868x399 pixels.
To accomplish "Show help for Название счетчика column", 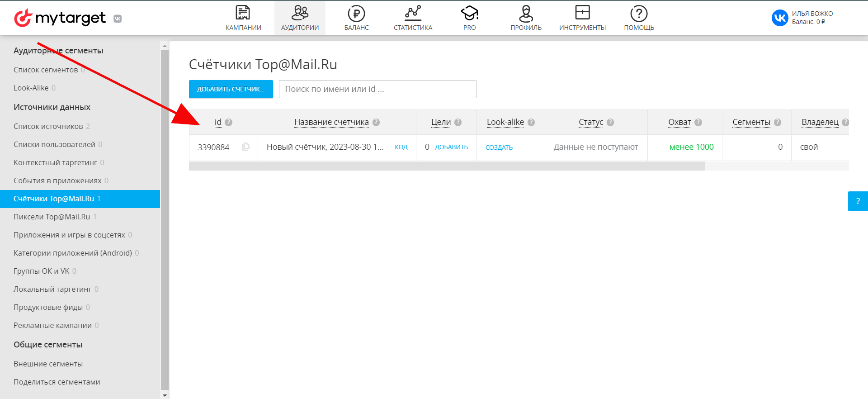I will click(376, 122).
